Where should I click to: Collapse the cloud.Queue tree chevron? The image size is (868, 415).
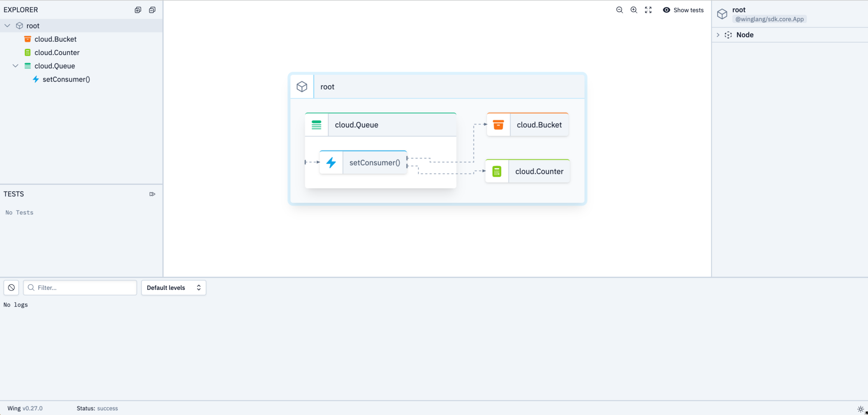click(16, 66)
